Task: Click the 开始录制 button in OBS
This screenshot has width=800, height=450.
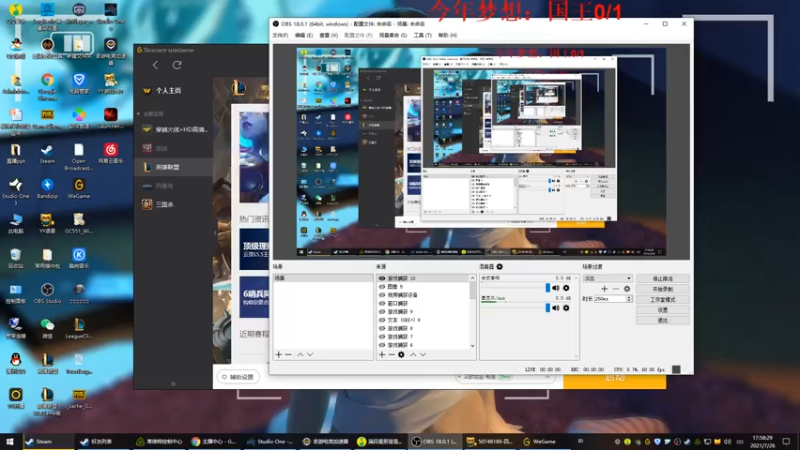Action: click(x=663, y=289)
